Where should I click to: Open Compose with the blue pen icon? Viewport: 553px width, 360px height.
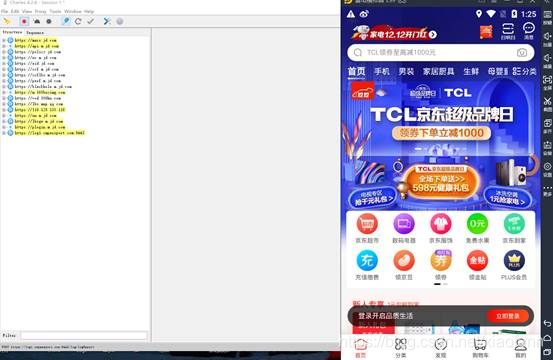[x=66, y=22]
